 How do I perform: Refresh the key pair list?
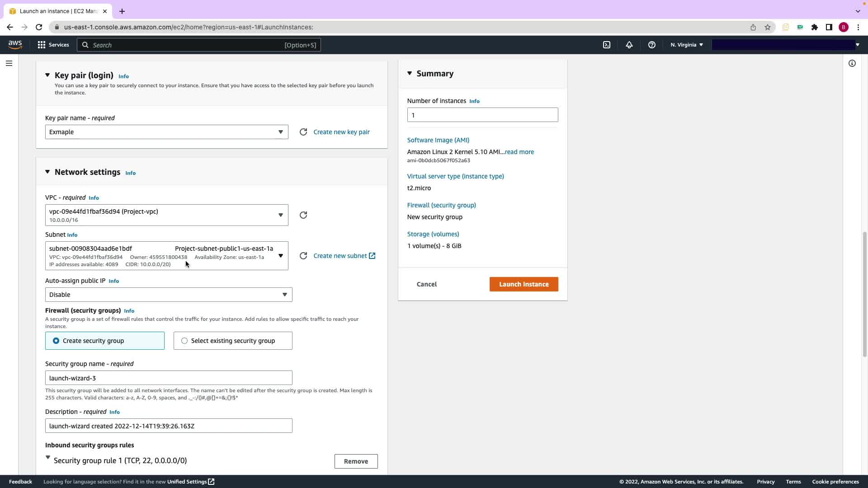(303, 132)
